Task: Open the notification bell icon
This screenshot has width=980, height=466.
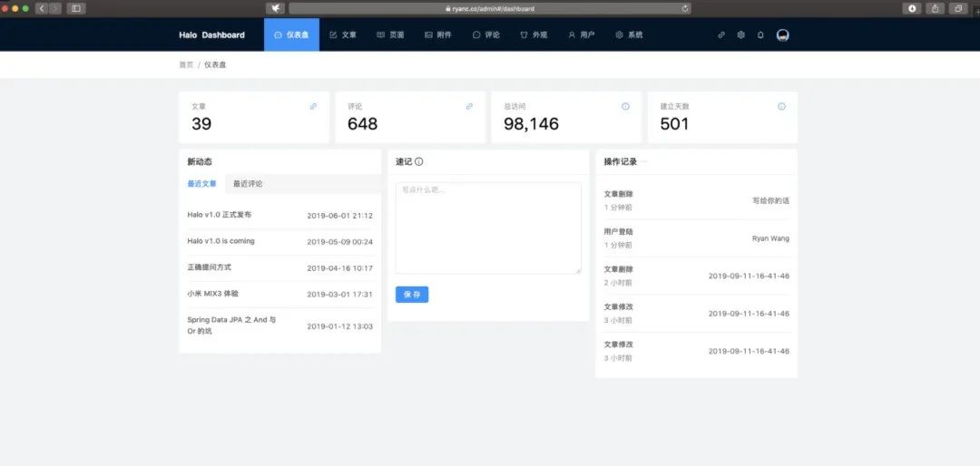Action: pyautogui.click(x=760, y=35)
